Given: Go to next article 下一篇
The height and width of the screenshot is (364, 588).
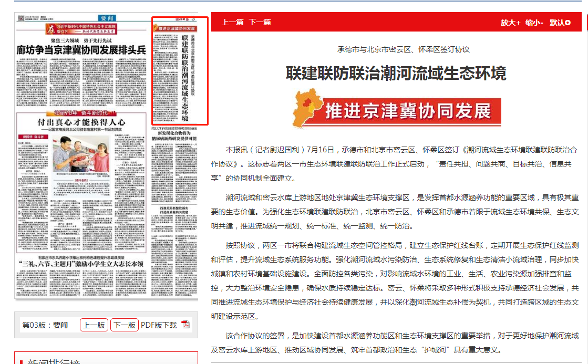Looking at the screenshot, I should coord(260,22).
